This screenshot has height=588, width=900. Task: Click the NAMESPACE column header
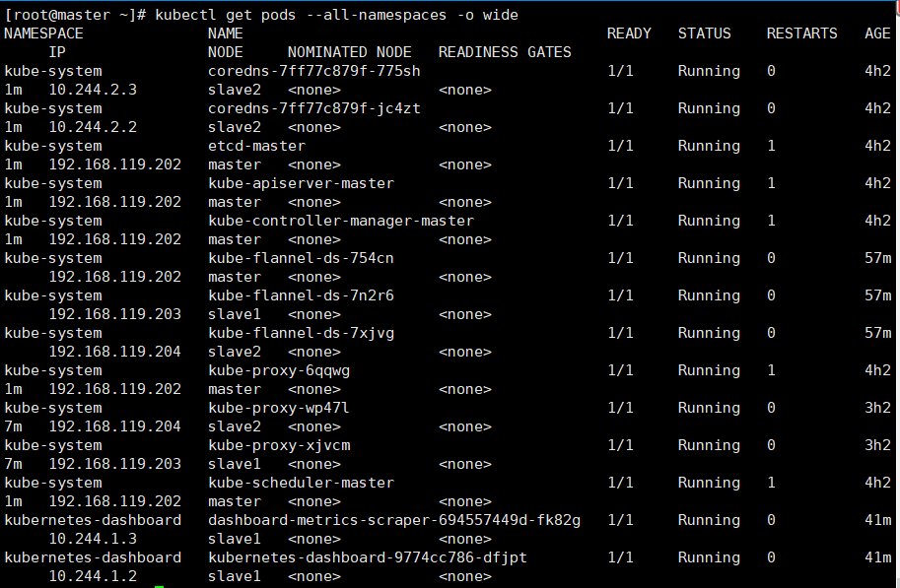pyautogui.click(x=43, y=33)
